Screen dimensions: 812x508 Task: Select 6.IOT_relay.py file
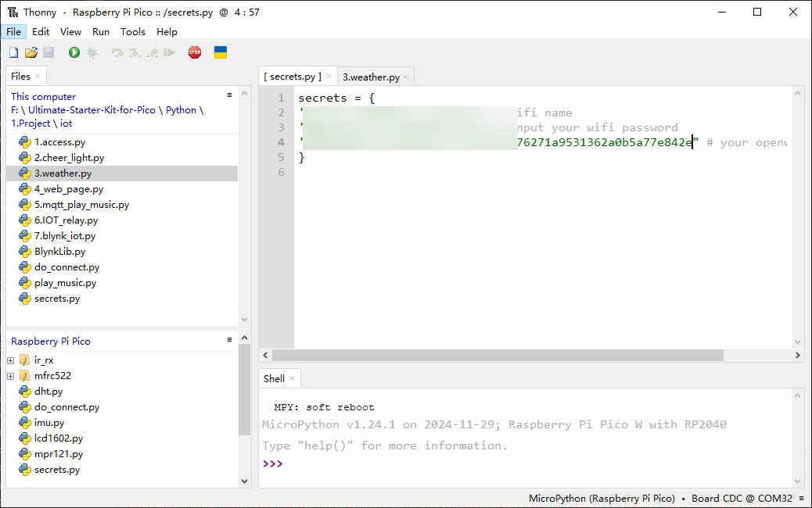click(x=66, y=220)
